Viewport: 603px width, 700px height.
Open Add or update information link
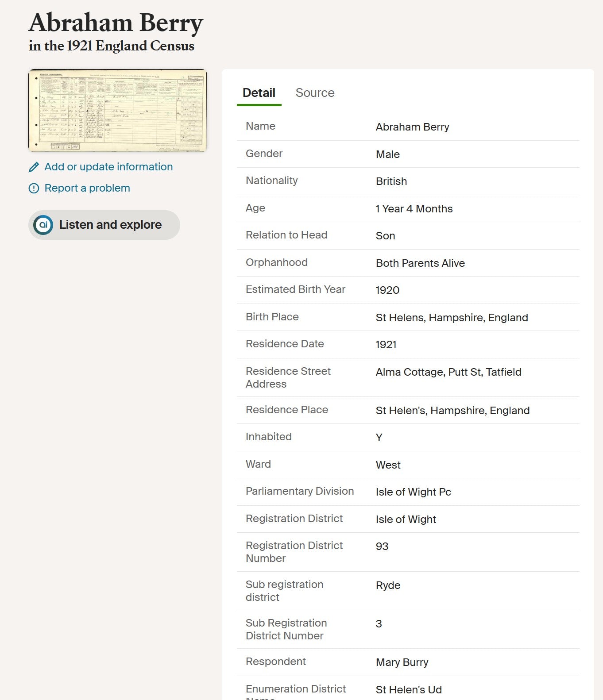pos(108,167)
